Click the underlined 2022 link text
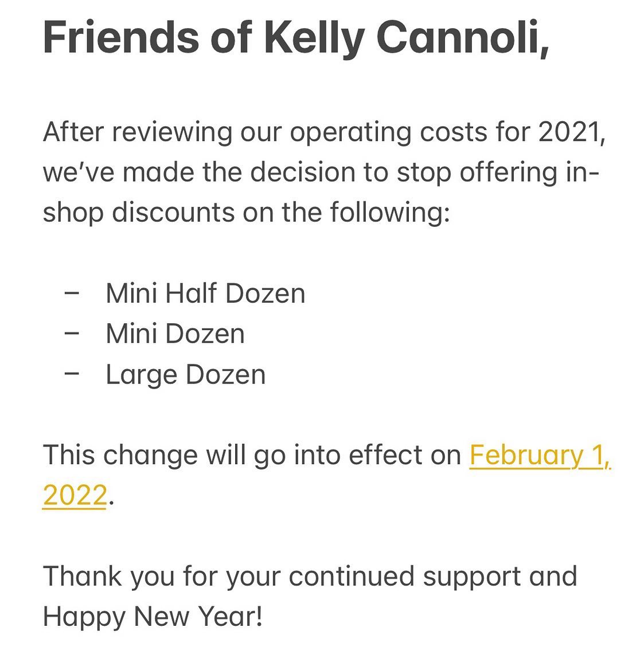 pyautogui.click(x=75, y=496)
